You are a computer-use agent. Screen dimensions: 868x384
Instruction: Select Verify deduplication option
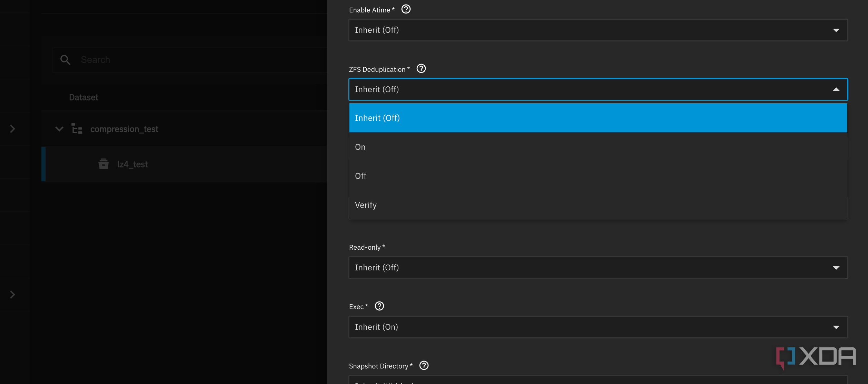pyautogui.click(x=598, y=205)
